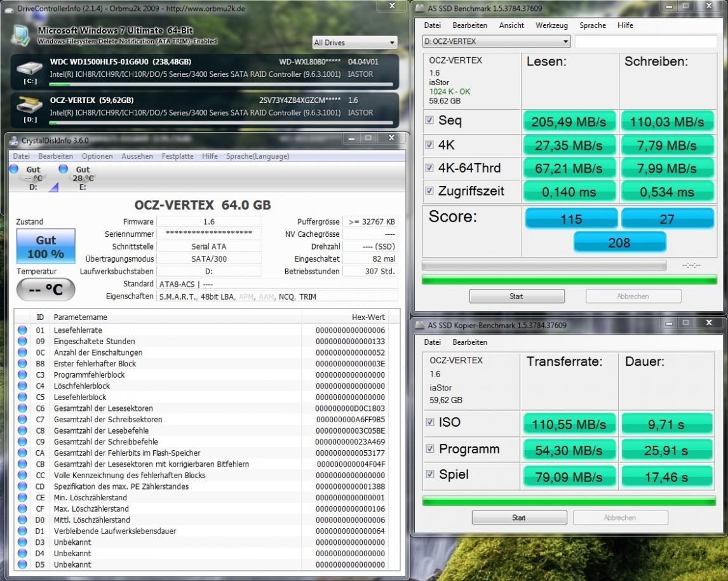
Task: Click the DriveControllerInfo title bar icon
Action: tap(9, 9)
